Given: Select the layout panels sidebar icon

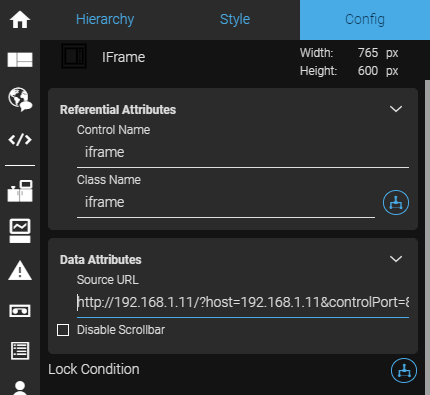Looking at the screenshot, I should [20, 60].
